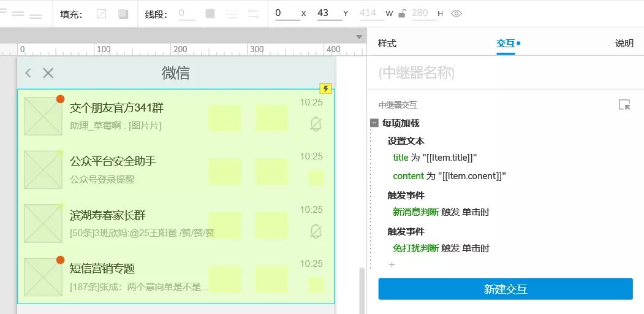Image resolution: width=644 pixels, height=314 pixels.
Task: Click the avatar placeholder of 公众平台安全助手
Action: point(43,170)
